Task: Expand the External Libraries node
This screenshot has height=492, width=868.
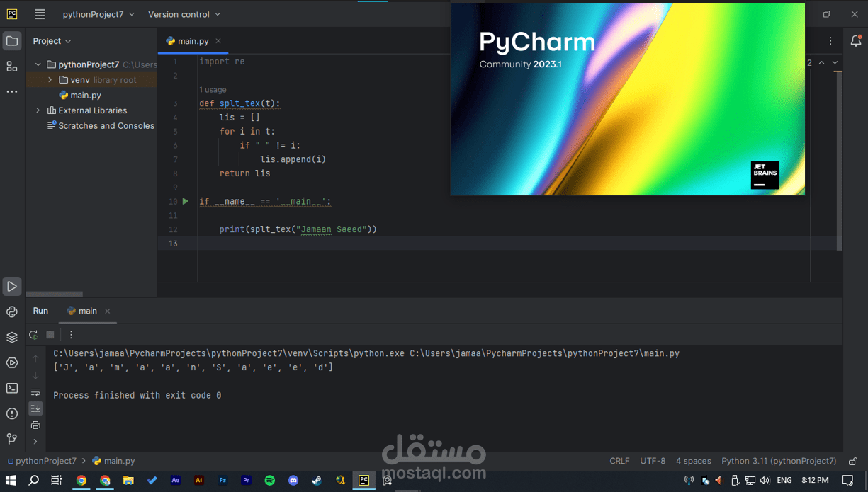Action: [x=38, y=110]
